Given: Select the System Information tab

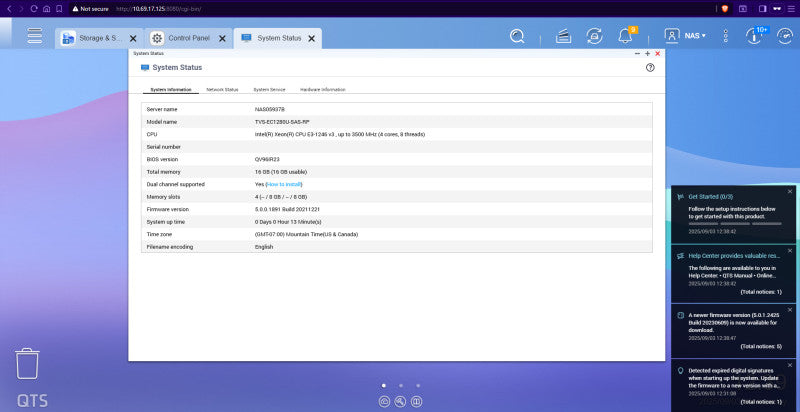Looking at the screenshot, I should coord(171,90).
